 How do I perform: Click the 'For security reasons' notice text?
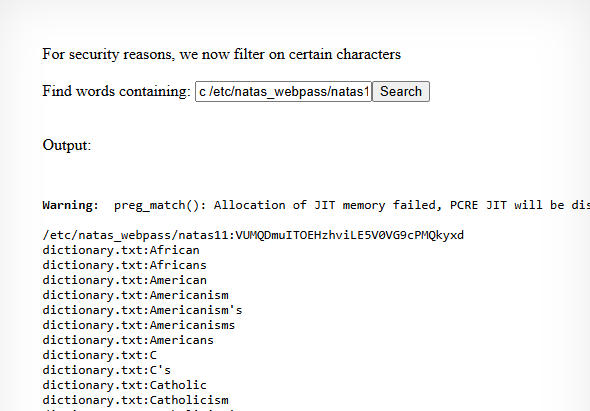[x=222, y=55]
